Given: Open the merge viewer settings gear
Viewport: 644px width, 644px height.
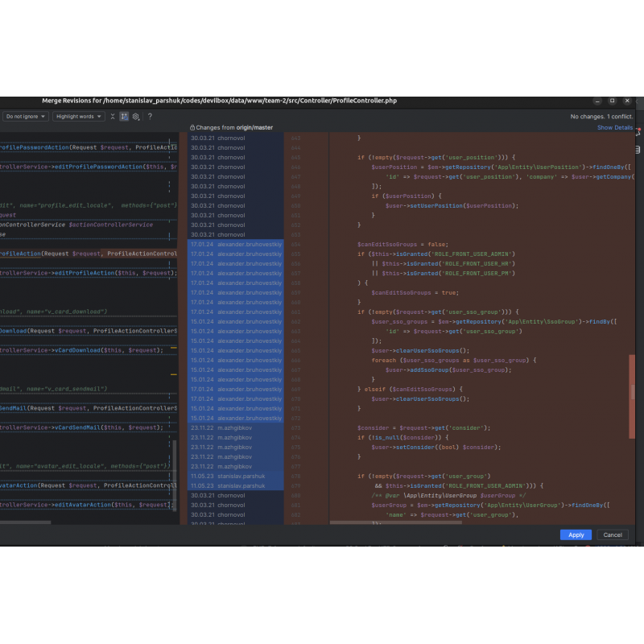Looking at the screenshot, I should tap(136, 117).
